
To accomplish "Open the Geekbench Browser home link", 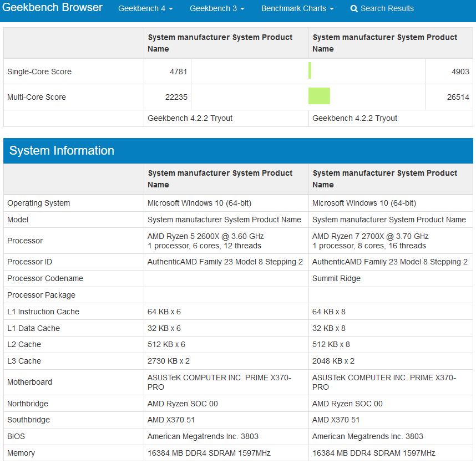I will pyautogui.click(x=52, y=7).
